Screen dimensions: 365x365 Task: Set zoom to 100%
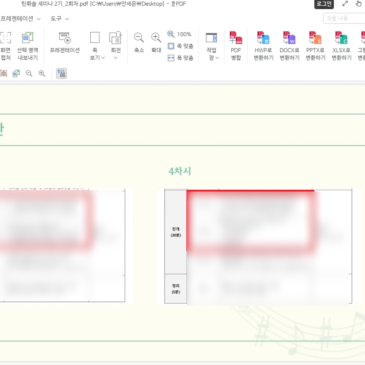[179, 34]
